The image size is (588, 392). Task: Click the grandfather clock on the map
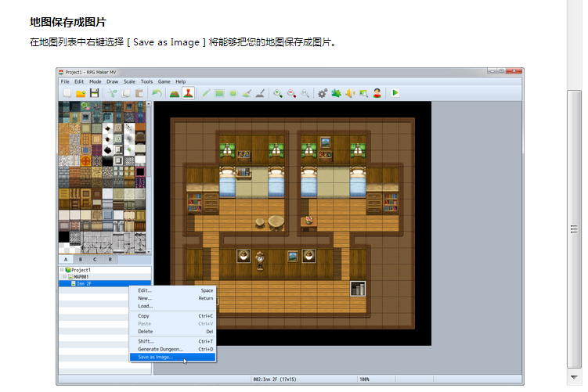pos(260,261)
